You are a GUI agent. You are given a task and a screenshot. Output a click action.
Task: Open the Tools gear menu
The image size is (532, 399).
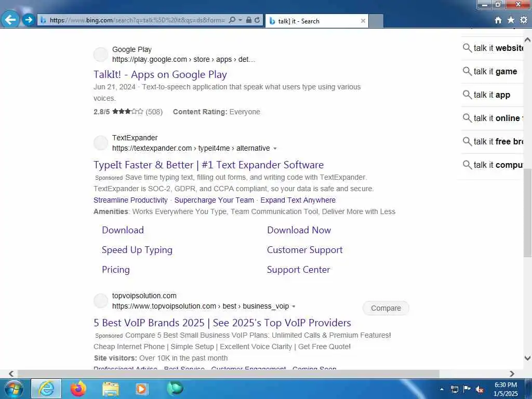tap(524, 20)
